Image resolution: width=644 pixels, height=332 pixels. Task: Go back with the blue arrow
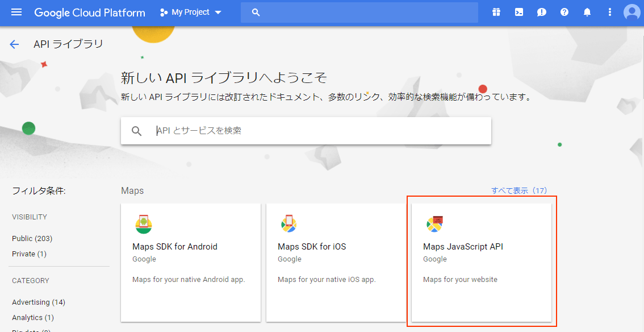pyautogui.click(x=14, y=44)
